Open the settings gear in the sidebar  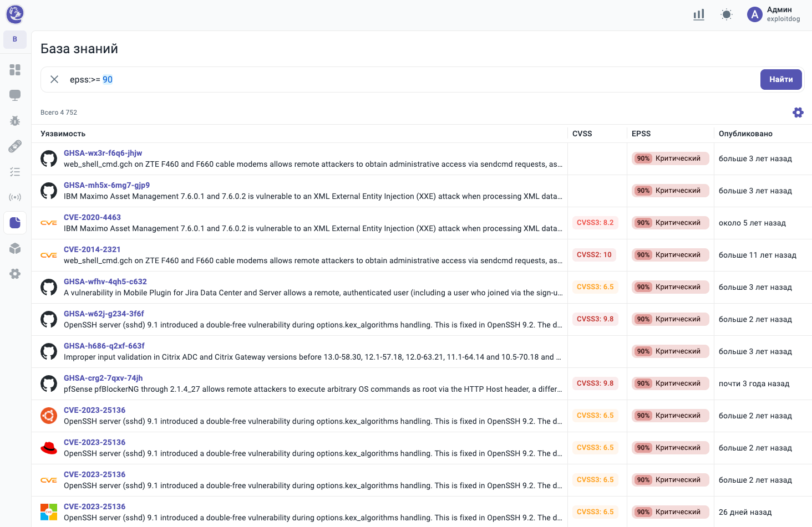[x=15, y=274]
